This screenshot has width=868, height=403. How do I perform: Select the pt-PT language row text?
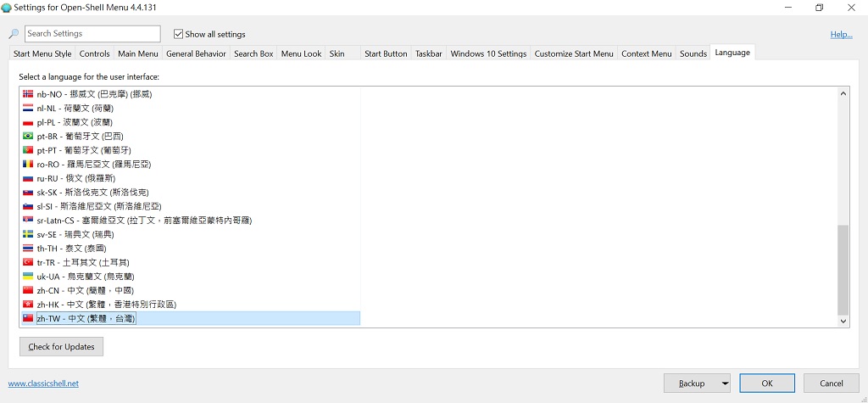click(x=84, y=150)
